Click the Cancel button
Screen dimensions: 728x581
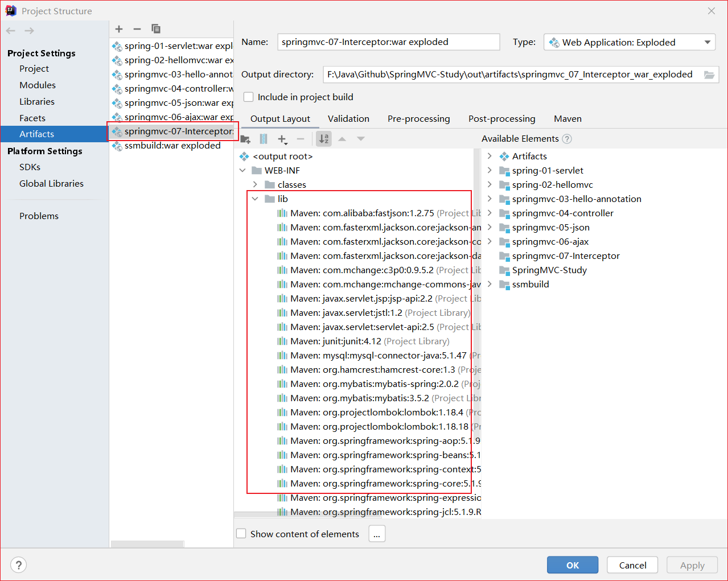[x=632, y=565]
